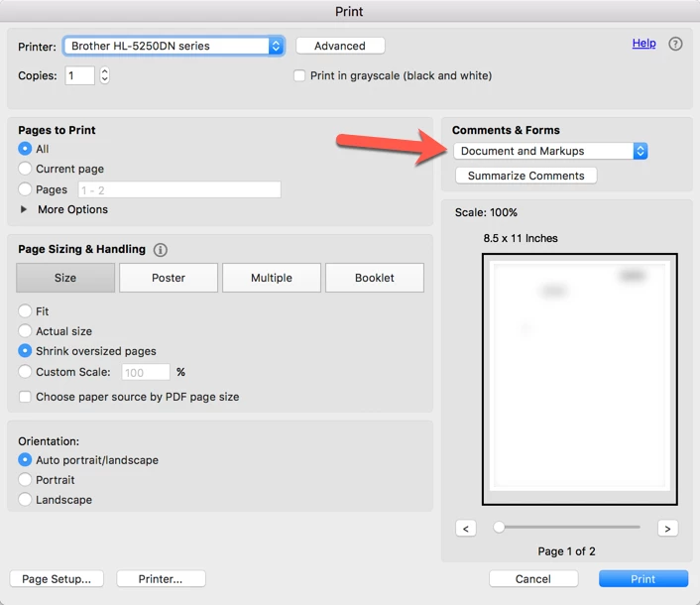Click the blue Print button

(x=643, y=578)
